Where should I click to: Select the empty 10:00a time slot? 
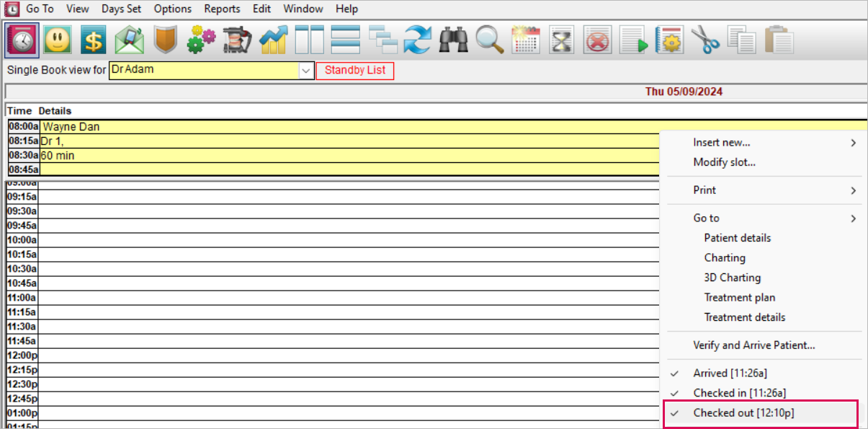click(346, 240)
